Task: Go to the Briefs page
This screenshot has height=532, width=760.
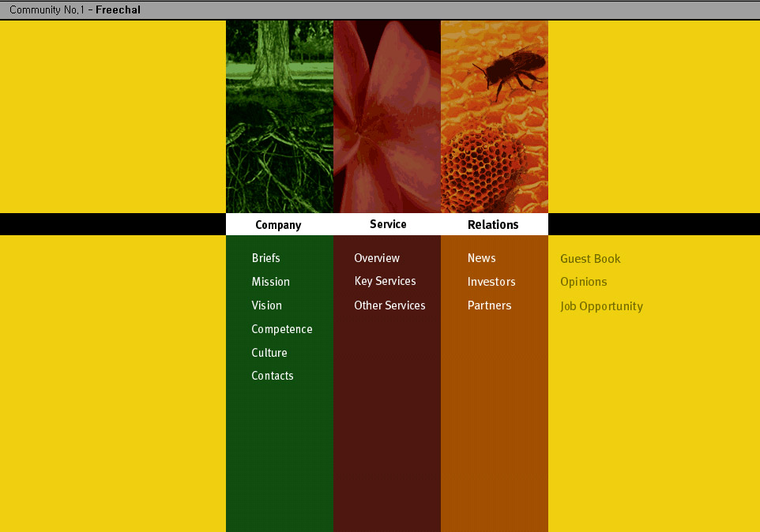Action: pos(265,258)
